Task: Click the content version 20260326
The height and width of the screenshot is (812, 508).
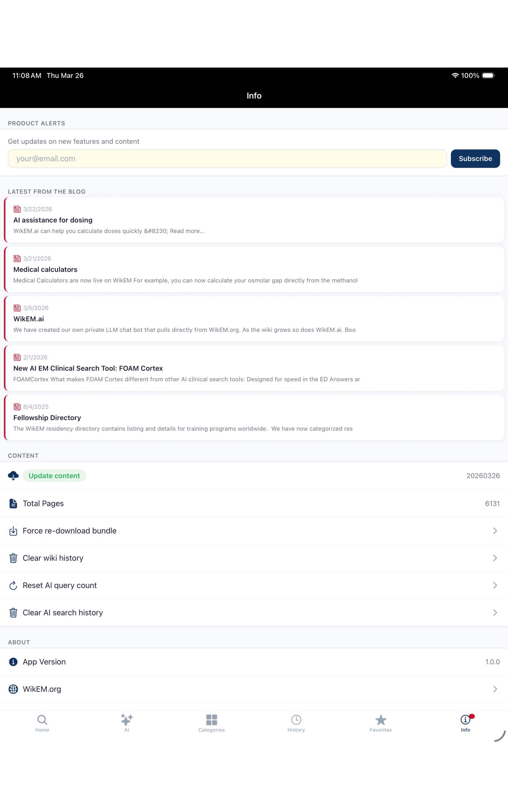Action: point(483,475)
